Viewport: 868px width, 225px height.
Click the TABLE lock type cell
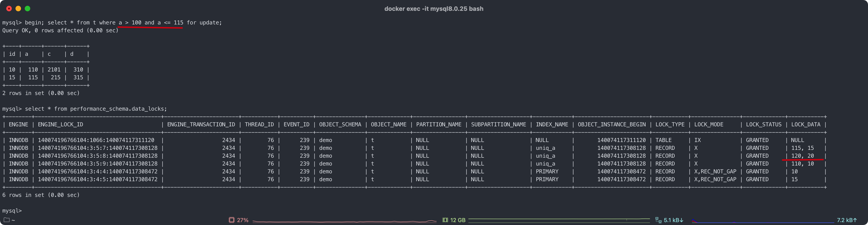[x=663, y=140]
